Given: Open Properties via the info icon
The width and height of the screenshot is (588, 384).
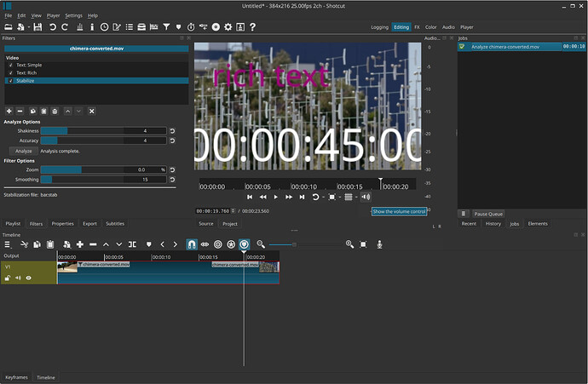Looking at the screenshot, I should click(92, 27).
